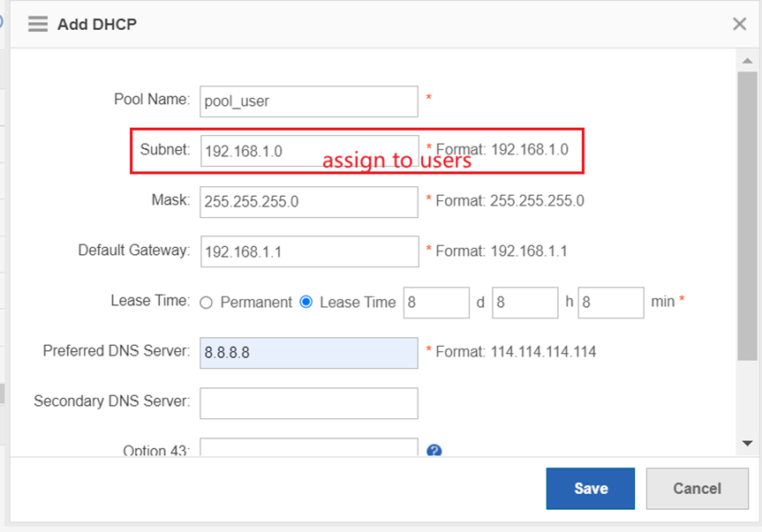
Task: Click the scrollbar up arrow
Action: (x=747, y=58)
